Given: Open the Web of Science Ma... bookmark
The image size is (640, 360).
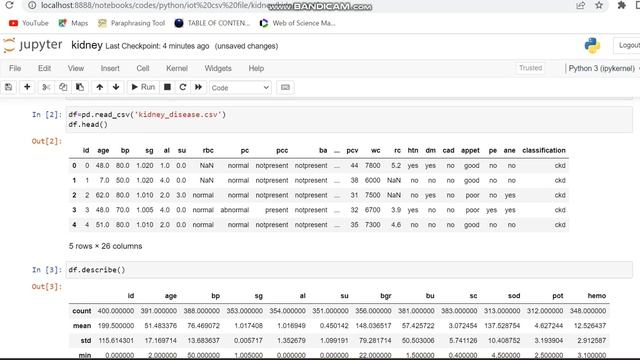Looking at the screenshot, I should pyautogui.click(x=298, y=23).
